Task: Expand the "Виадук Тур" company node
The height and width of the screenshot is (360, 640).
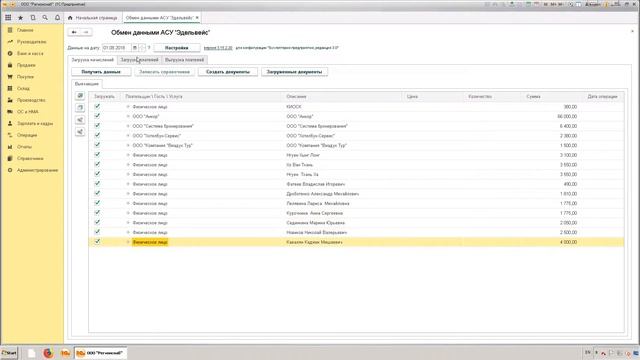Action: (x=128, y=145)
